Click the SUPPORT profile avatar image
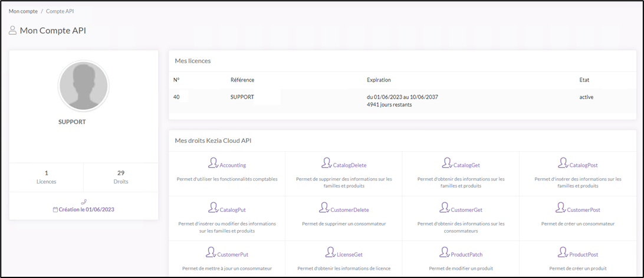The width and height of the screenshot is (644, 278). pyautogui.click(x=83, y=86)
